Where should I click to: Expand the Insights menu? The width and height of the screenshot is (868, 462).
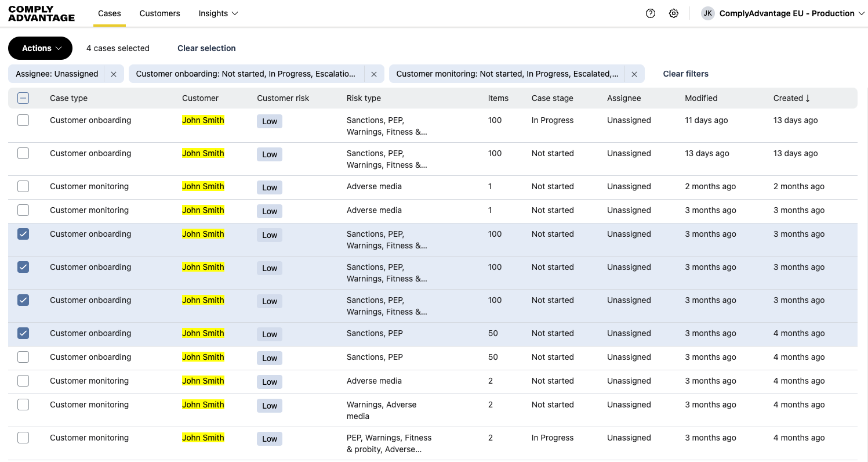(x=218, y=13)
